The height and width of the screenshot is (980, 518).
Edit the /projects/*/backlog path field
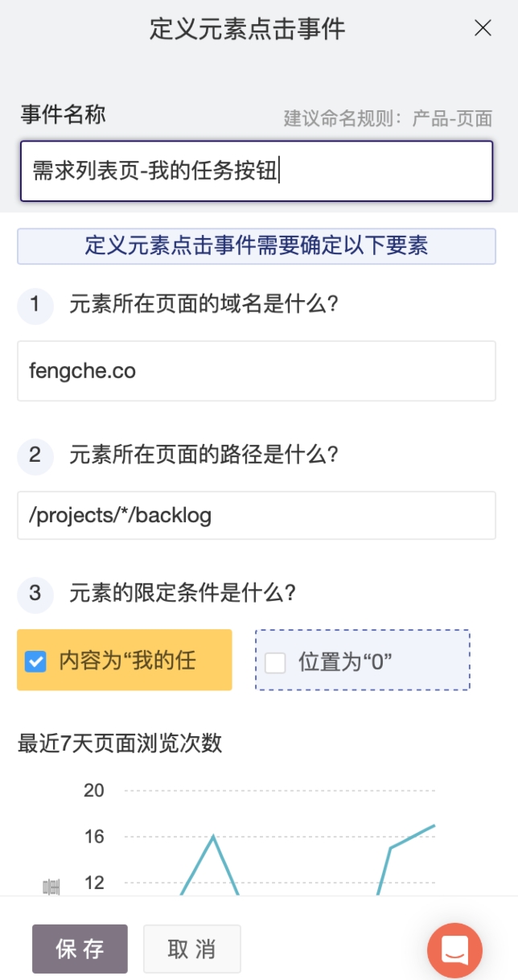[x=256, y=515]
